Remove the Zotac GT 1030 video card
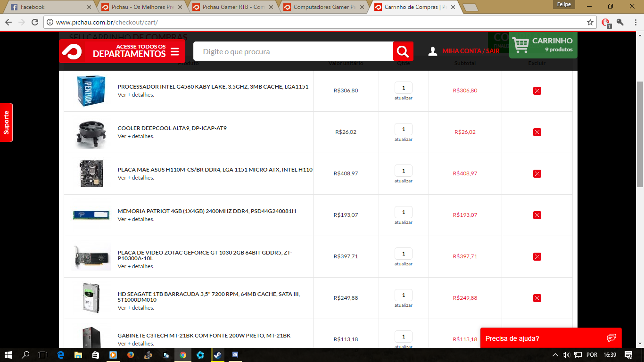The height and width of the screenshot is (362, 644). (x=537, y=256)
